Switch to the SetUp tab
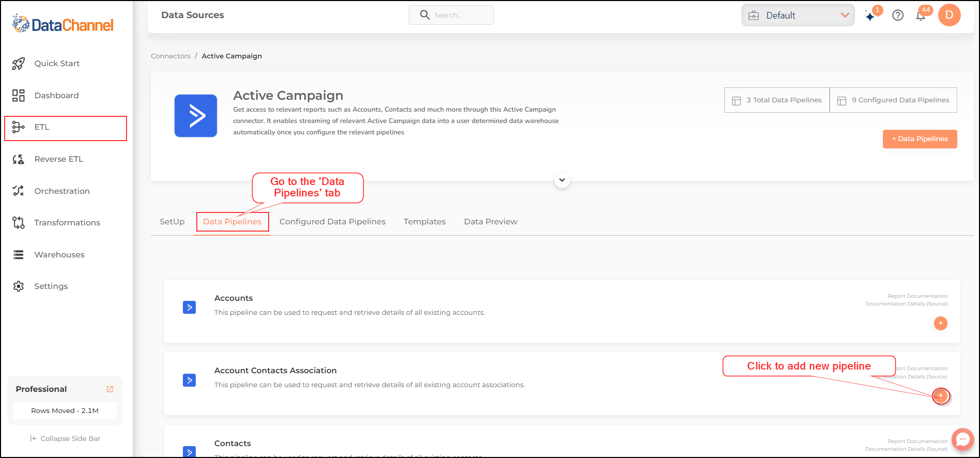980x458 pixels. [x=172, y=222]
